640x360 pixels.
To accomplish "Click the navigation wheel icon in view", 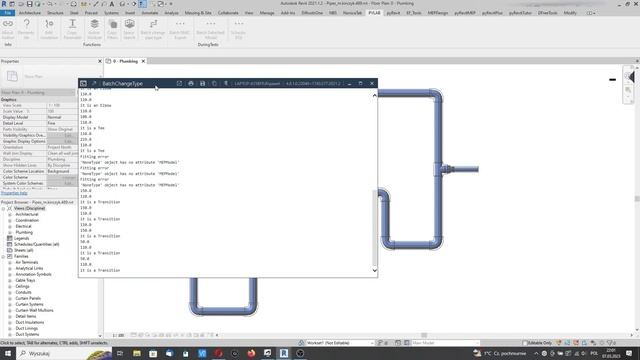I will click(629, 77).
